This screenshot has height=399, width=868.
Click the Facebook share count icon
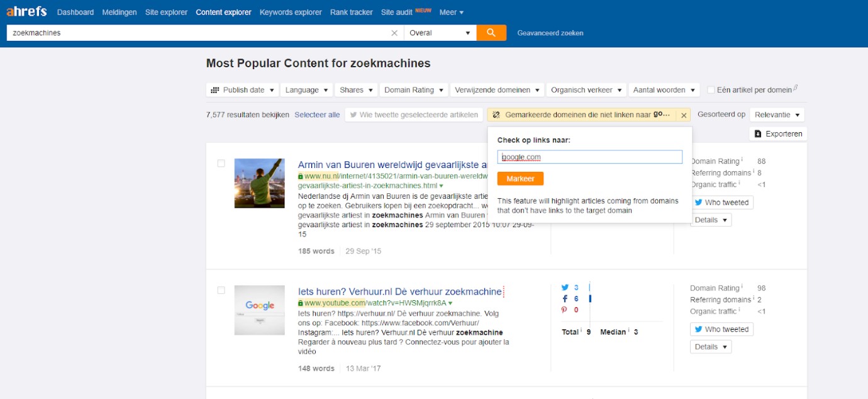tap(565, 299)
